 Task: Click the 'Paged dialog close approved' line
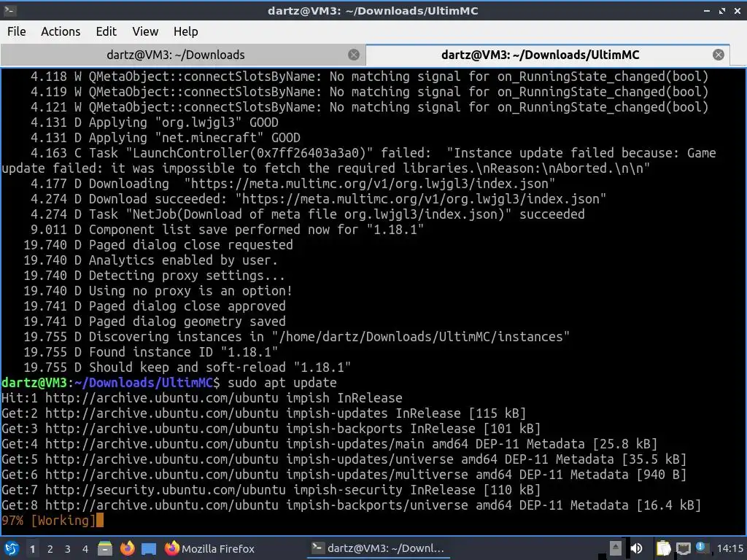155,306
